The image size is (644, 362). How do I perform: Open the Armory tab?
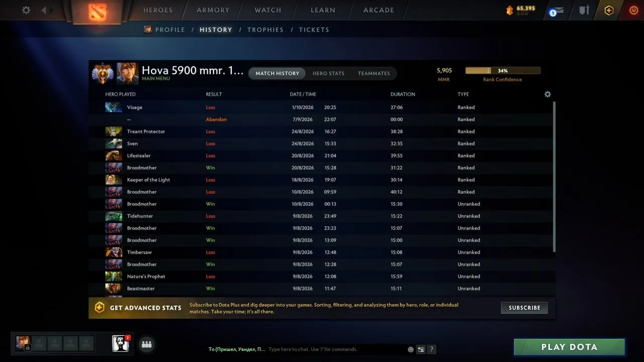coord(213,10)
